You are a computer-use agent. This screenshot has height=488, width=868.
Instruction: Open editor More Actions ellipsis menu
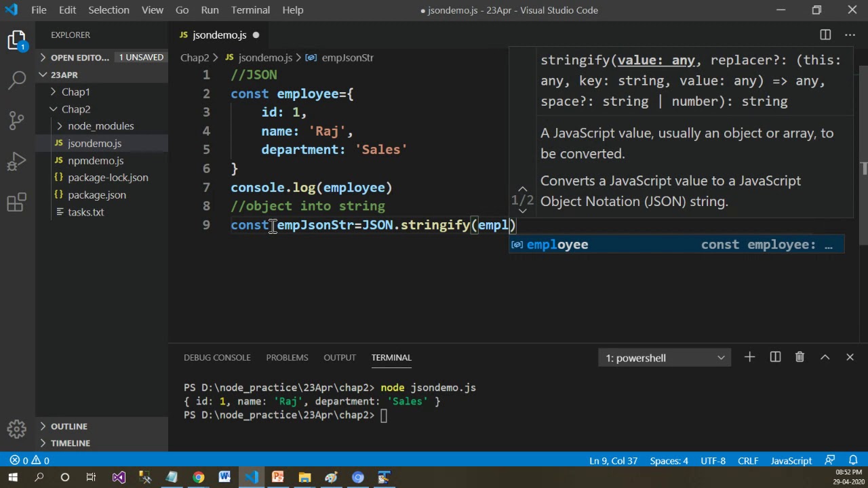(850, 35)
